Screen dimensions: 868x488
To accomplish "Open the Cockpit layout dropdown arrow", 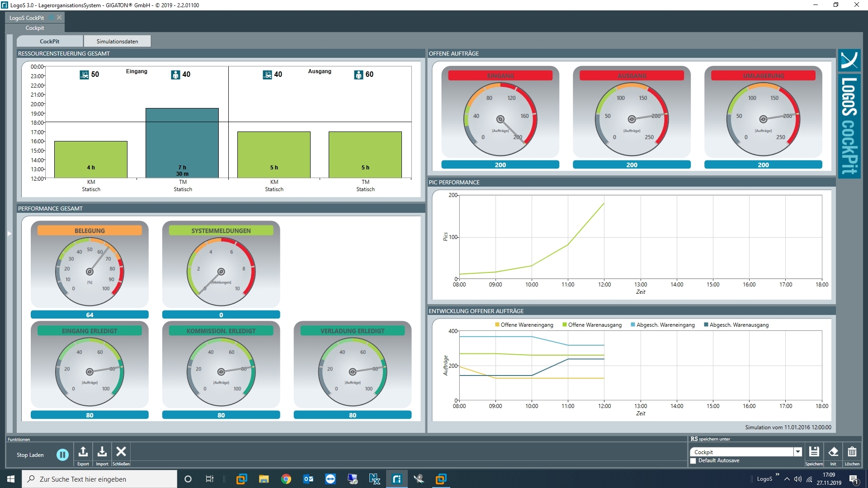I will tap(798, 452).
